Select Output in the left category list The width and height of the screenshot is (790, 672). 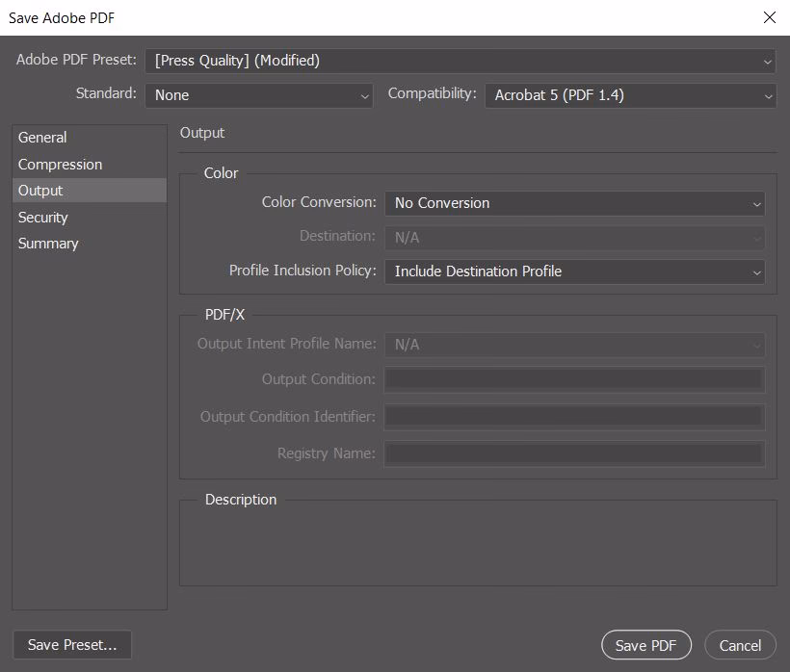point(40,191)
